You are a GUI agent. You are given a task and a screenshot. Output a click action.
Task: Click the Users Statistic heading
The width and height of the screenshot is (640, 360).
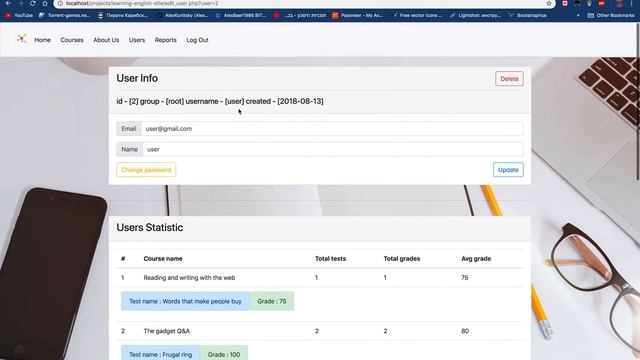(x=150, y=227)
